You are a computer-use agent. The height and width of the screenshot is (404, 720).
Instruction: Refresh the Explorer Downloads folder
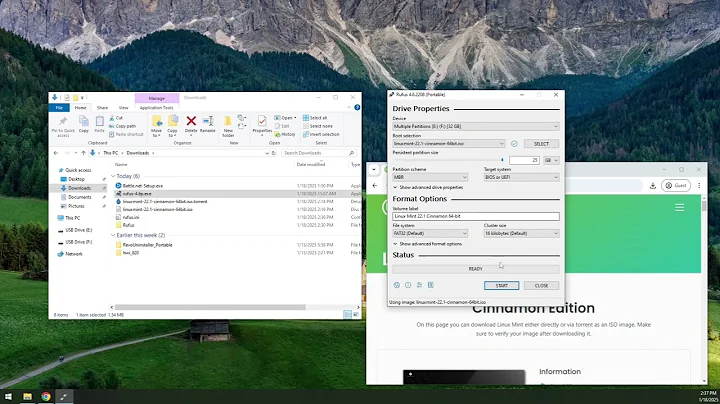click(x=274, y=153)
